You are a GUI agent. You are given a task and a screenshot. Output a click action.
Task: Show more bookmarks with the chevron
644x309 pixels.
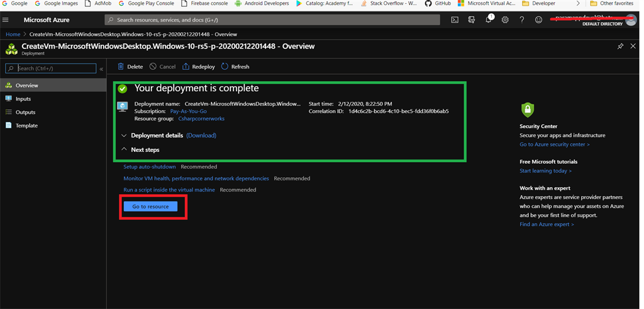tap(579, 3)
